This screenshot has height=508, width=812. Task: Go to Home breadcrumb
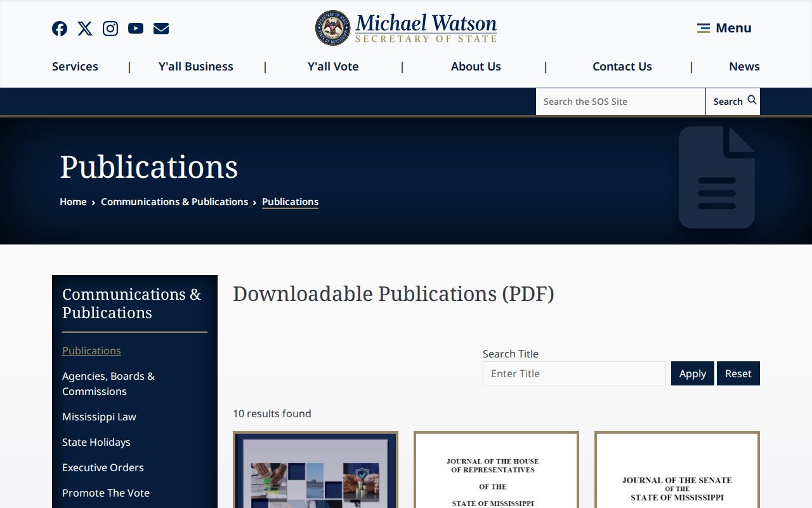[73, 202]
